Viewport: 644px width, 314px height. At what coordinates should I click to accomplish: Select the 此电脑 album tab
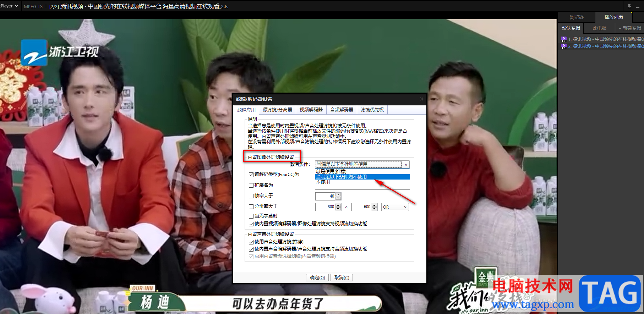click(x=599, y=28)
